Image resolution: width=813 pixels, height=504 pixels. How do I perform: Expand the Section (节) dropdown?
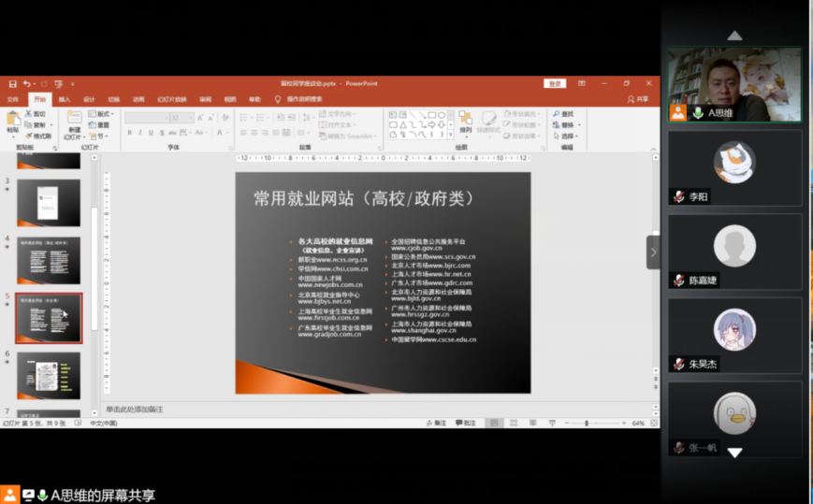[x=99, y=137]
